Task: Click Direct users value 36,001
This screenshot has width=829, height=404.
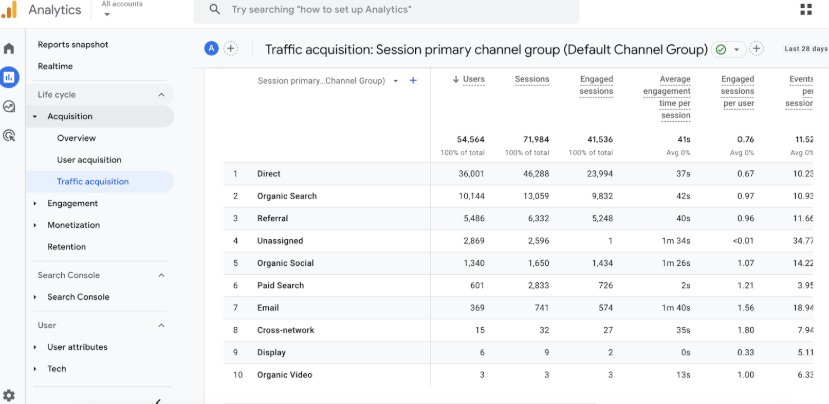Action: point(471,173)
